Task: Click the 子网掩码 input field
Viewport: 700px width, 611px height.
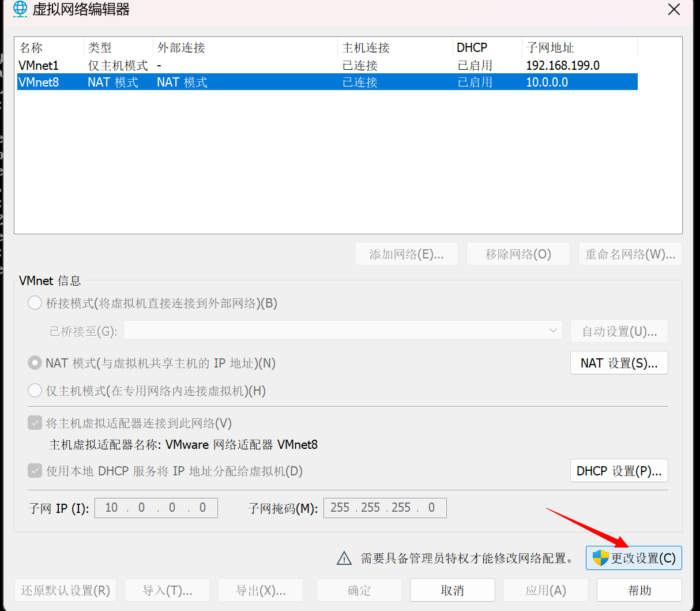Action: tap(385, 508)
